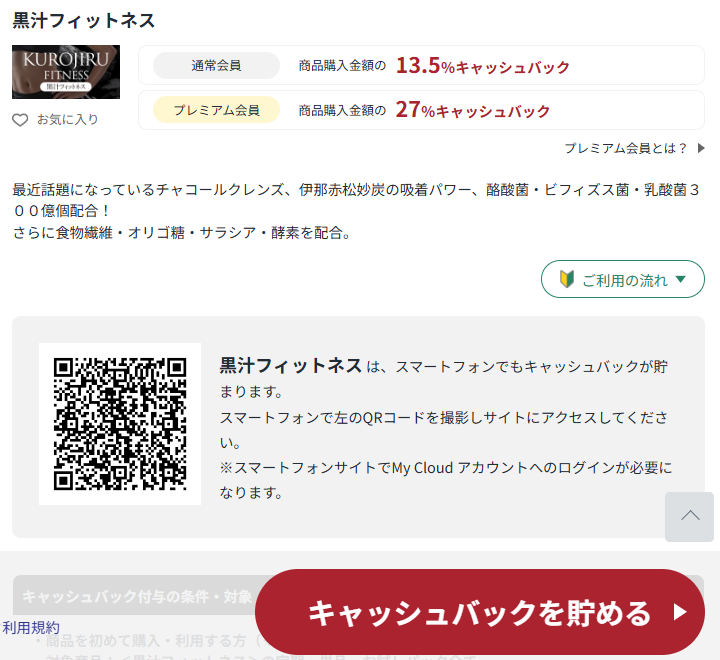Screen dimensions: 720x660
Task: Open the 利用規約 link
Action: coord(31,627)
